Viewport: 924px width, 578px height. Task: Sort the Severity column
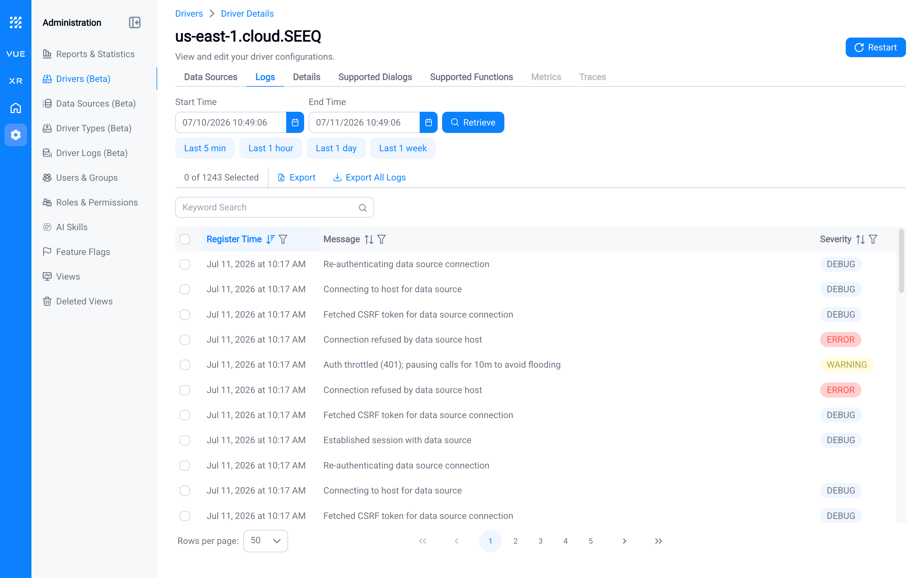860,239
